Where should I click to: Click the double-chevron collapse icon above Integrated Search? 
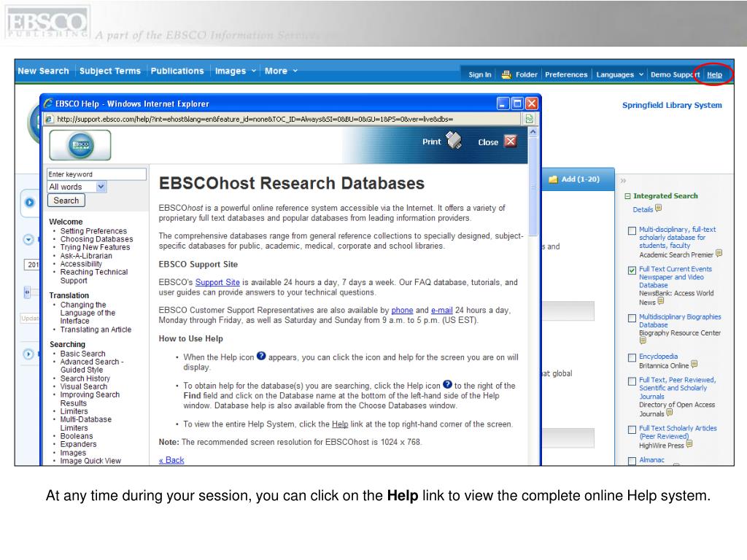pos(623,181)
